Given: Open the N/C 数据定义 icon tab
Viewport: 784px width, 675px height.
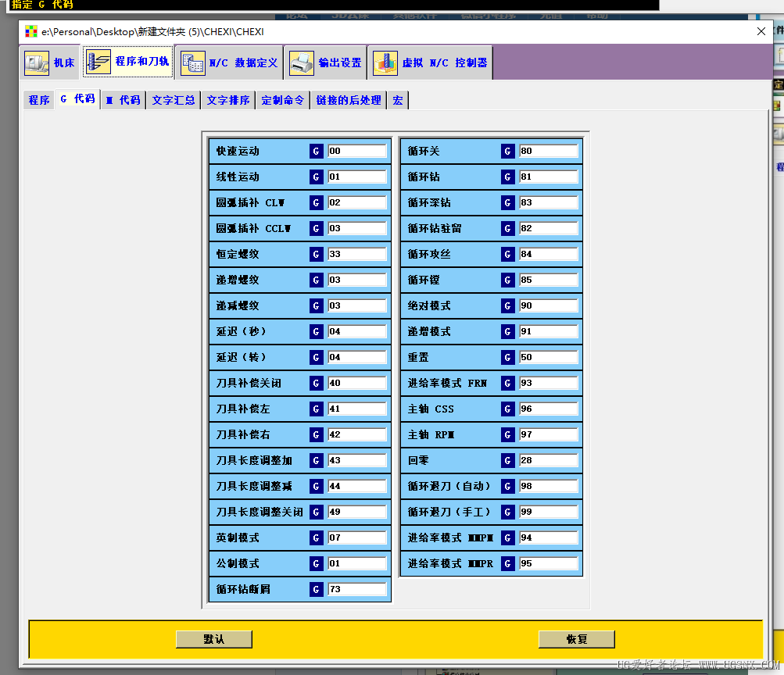Looking at the screenshot, I should point(230,62).
